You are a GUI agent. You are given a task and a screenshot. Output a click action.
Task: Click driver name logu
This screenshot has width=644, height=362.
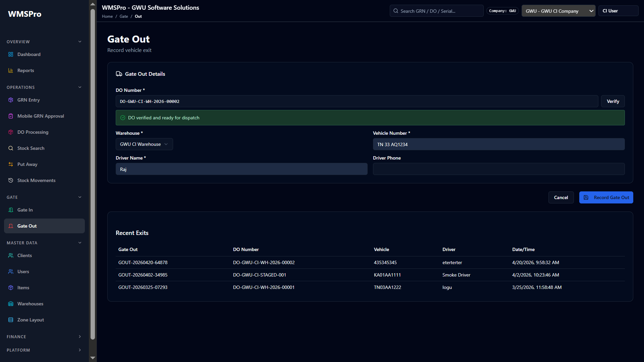pos(447,287)
